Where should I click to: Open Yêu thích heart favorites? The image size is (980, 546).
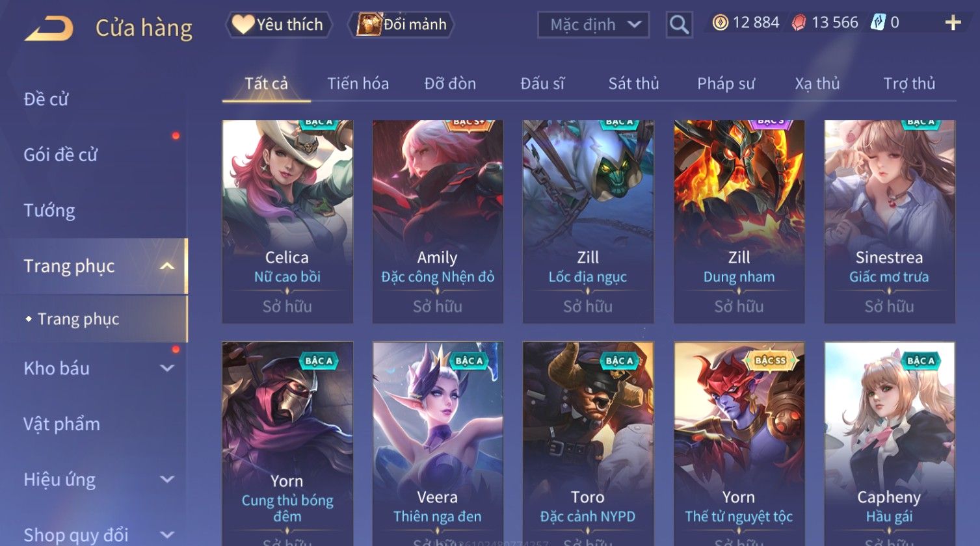(x=278, y=25)
